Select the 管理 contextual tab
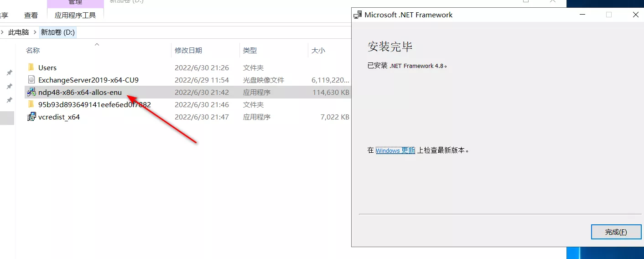The width and height of the screenshot is (644, 259). 75,3
